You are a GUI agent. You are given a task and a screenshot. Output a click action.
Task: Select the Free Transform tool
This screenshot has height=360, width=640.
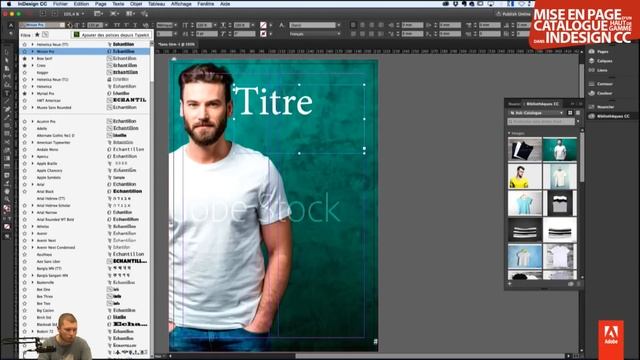pyautogui.click(x=7, y=150)
